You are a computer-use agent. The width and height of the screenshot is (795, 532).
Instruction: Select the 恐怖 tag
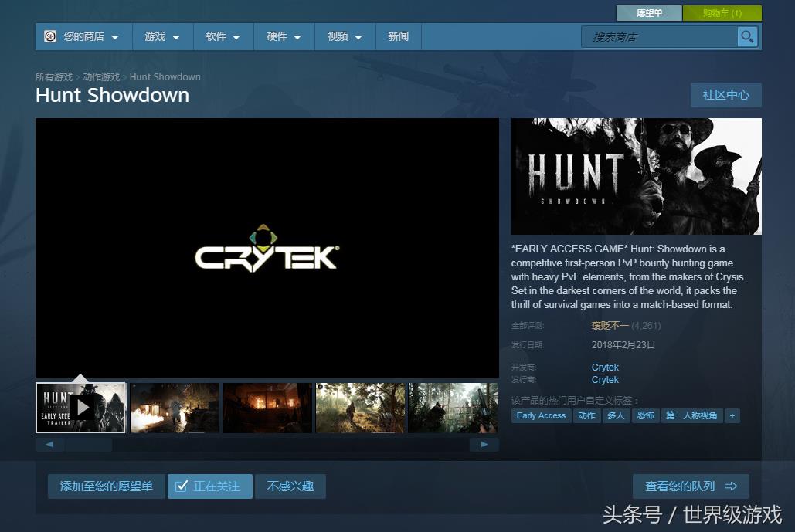(645, 416)
